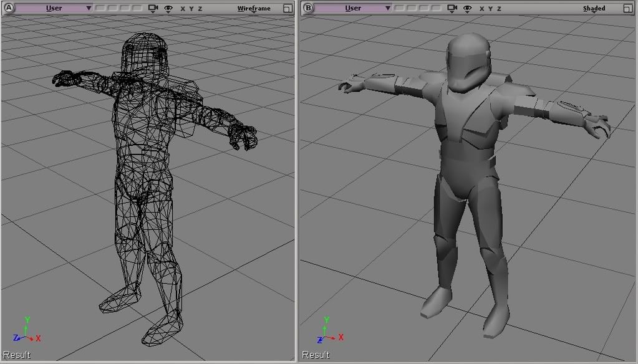638x364 pixels.
Task: Click second memo camera slot in viewport B
Action: [412, 8]
